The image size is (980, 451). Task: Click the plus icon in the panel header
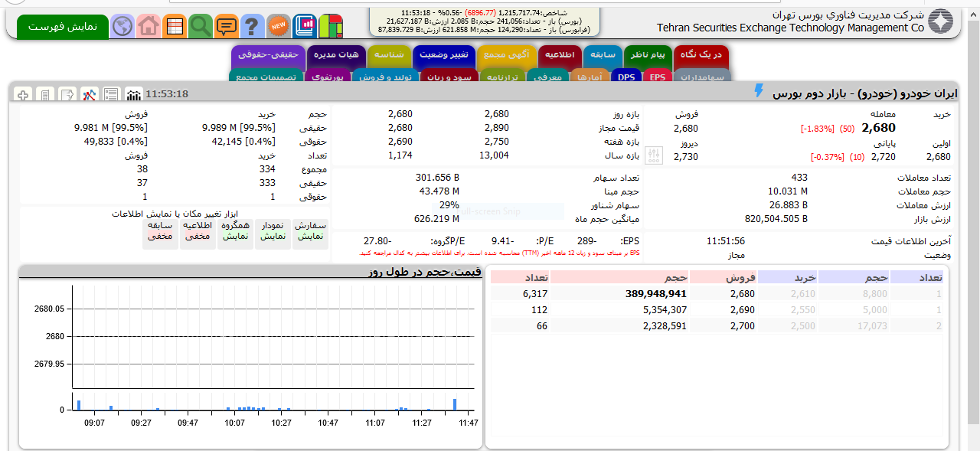(23, 95)
